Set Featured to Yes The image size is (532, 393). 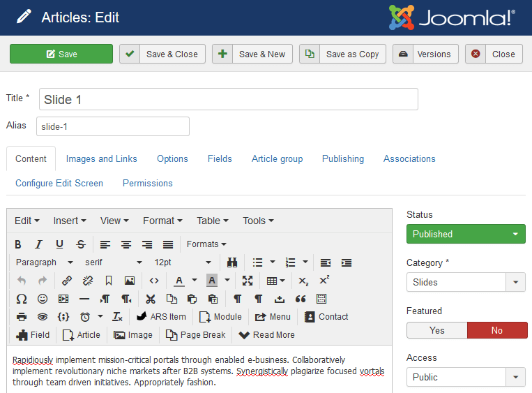[x=436, y=330]
